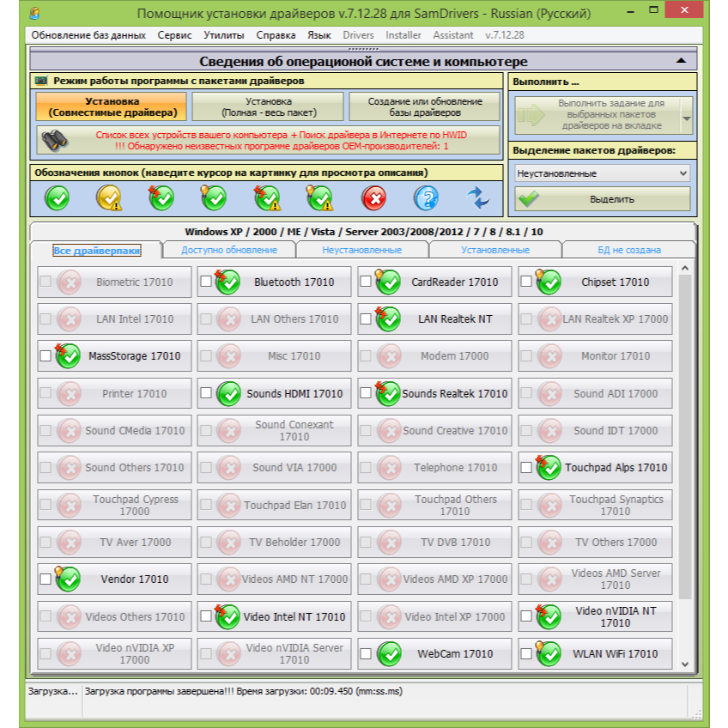Image resolution: width=728 pixels, height=728 pixels.
Task: Click the yellow checkmark warning legend icon
Action: pyautogui.click(x=109, y=198)
